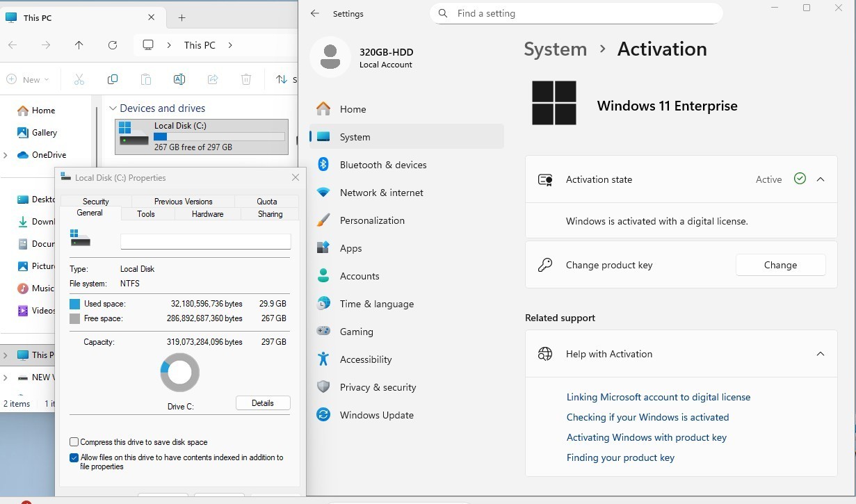Select System in Settings sidebar

(406, 137)
